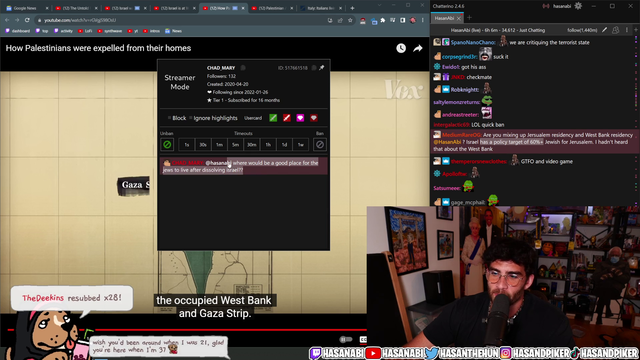Timeout user for 1m
This screenshot has height=360, width=640.
click(219, 144)
